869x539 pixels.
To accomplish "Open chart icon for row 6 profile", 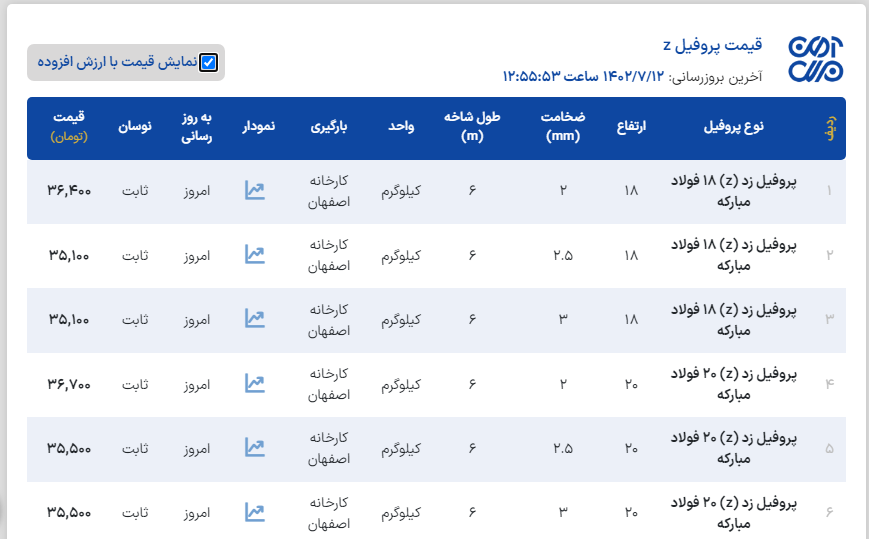I will [255, 512].
